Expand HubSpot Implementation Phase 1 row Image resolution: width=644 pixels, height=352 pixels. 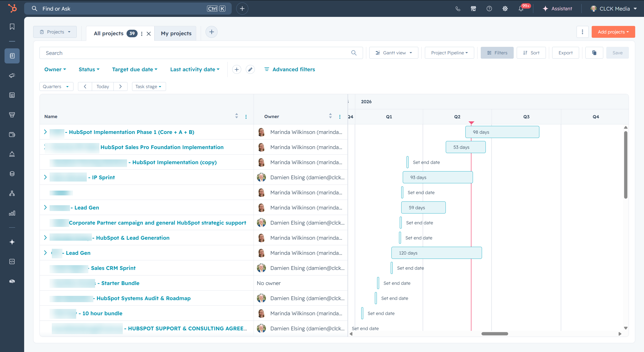(x=45, y=132)
